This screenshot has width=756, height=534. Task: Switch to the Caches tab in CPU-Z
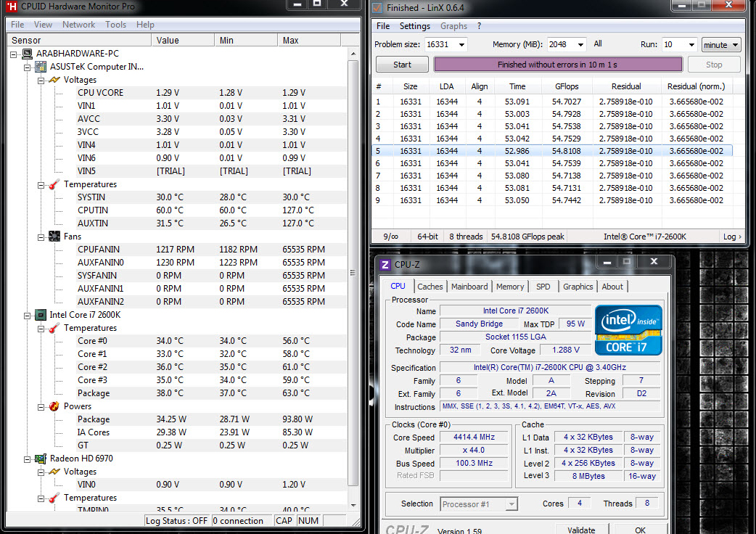[x=430, y=287]
